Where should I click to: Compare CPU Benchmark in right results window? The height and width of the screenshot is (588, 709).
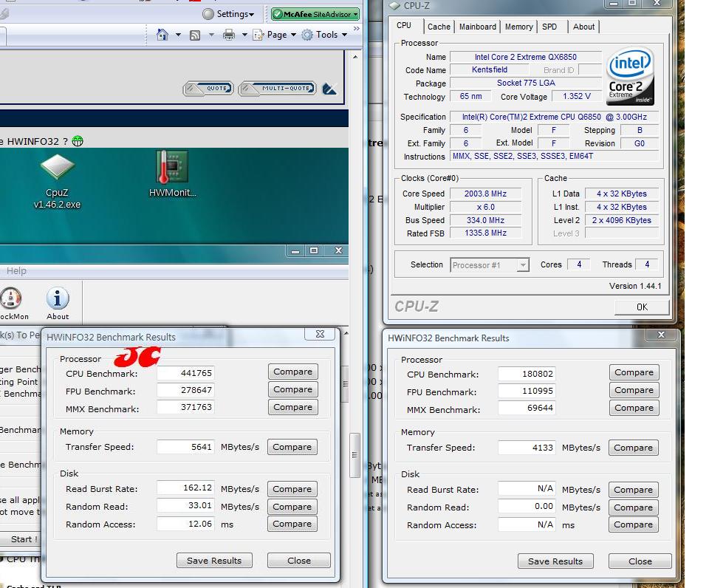click(634, 373)
